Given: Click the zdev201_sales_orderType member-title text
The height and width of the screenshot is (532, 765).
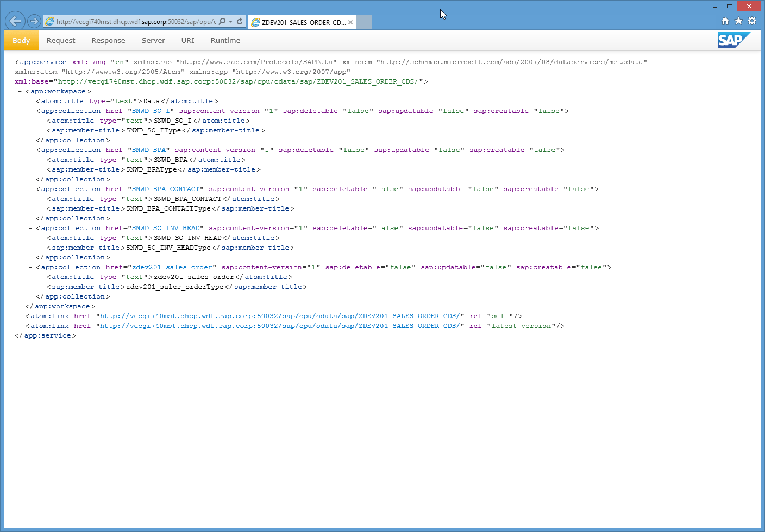Looking at the screenshot, I should [175, 287].
